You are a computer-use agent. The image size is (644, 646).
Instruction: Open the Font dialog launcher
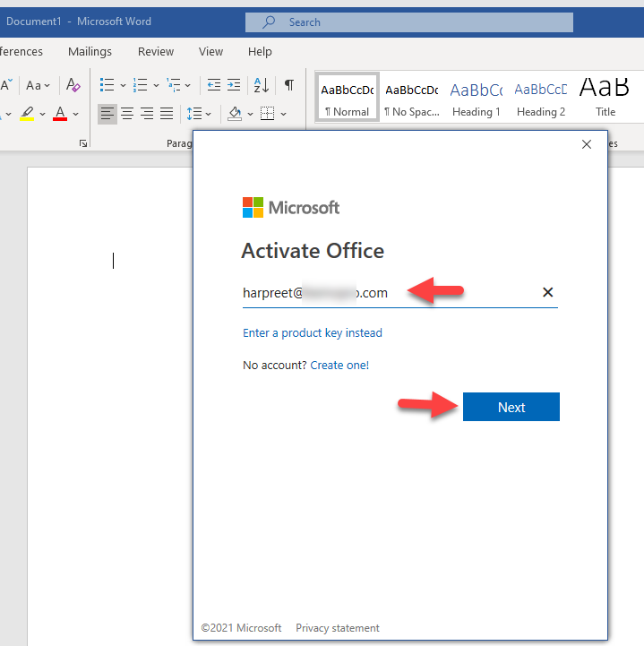tap(83, 143)
